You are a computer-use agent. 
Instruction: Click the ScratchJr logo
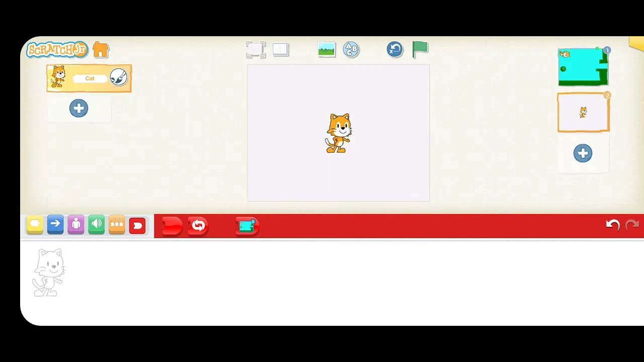[x=57, y=49]
